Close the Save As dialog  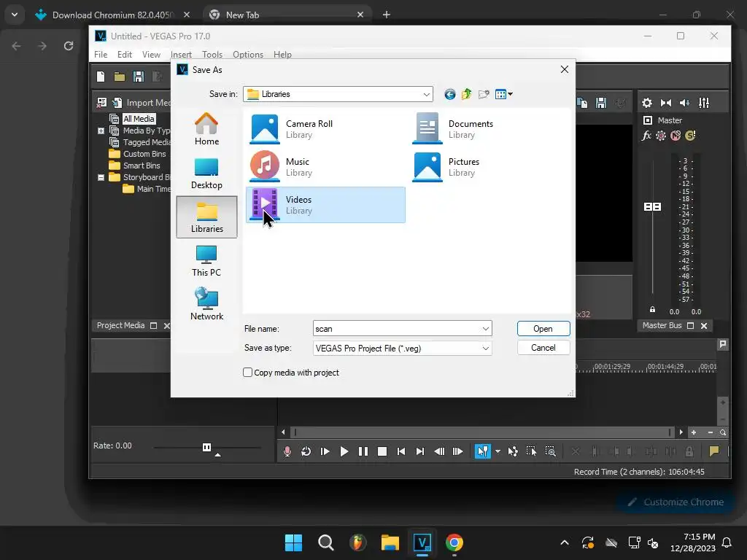pos(565,69)
